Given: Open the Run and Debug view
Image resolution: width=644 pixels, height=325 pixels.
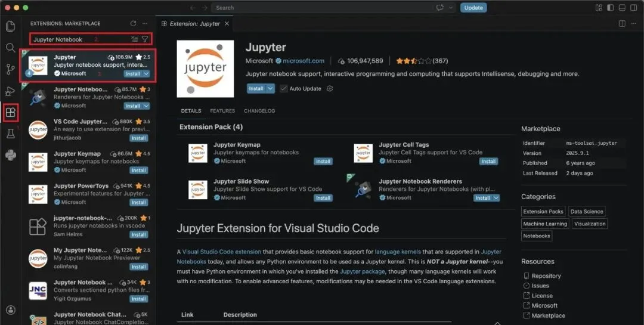Looking at the screenshot, I should tap(11, 91).
